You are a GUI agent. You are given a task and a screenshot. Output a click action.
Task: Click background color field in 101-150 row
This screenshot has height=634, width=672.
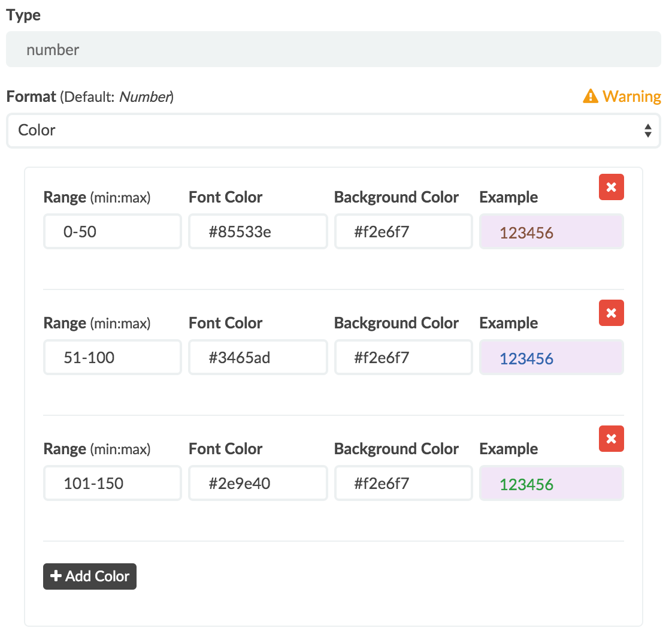coord(403,483)
